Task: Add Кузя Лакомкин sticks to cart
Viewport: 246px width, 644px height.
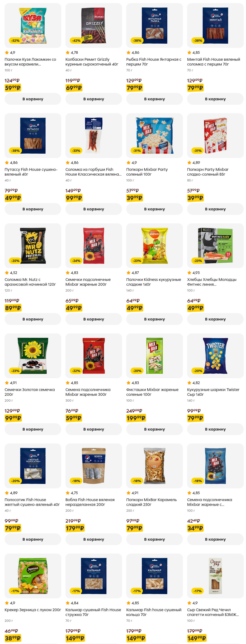Action: point(33,99)
